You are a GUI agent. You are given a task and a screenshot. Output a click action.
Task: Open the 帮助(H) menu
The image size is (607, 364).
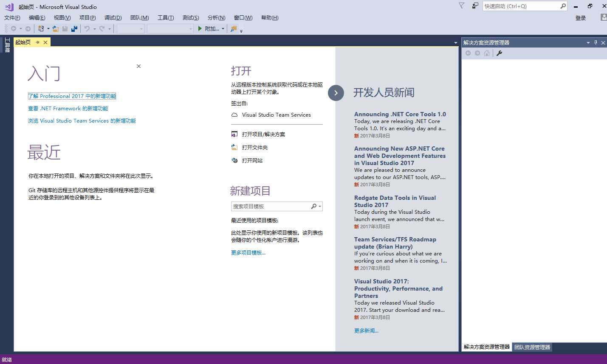click(x=270, y=18)
